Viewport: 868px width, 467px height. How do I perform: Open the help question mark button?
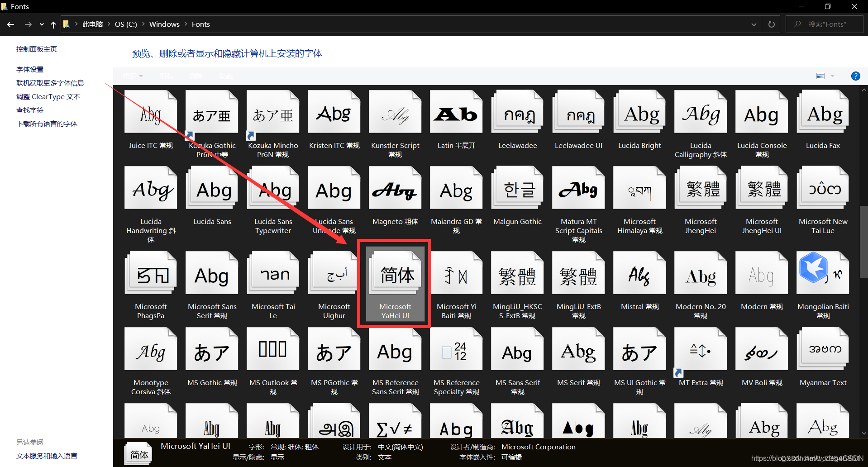pyautogui.click(x=855, y=76)
